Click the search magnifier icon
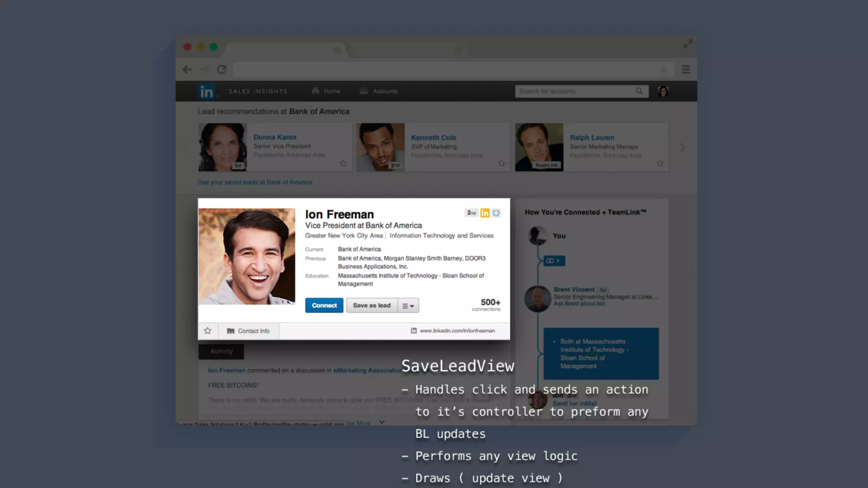The image size is (868, 488). click(x=639, y=91)
